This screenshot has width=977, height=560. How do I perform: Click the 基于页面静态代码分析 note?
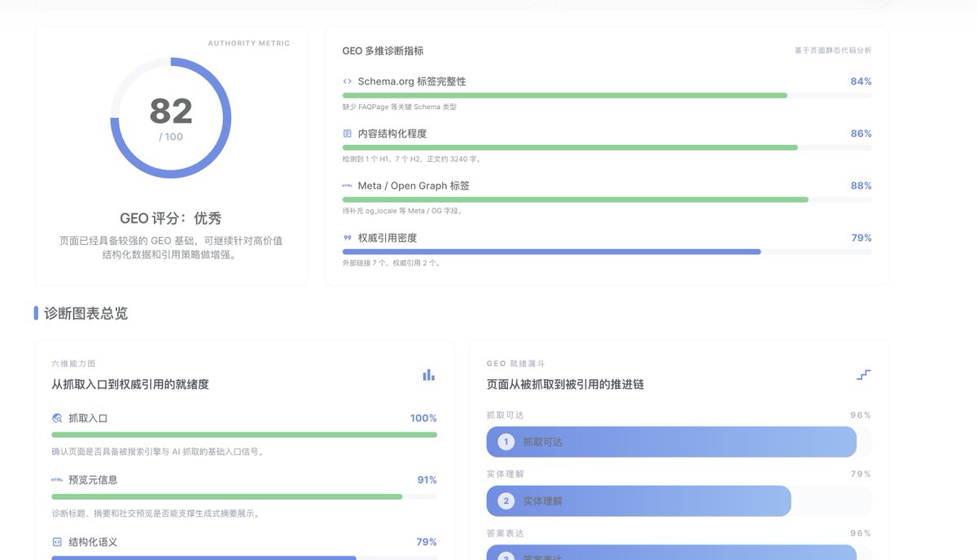pyautogui.click(x=833, y=50)
